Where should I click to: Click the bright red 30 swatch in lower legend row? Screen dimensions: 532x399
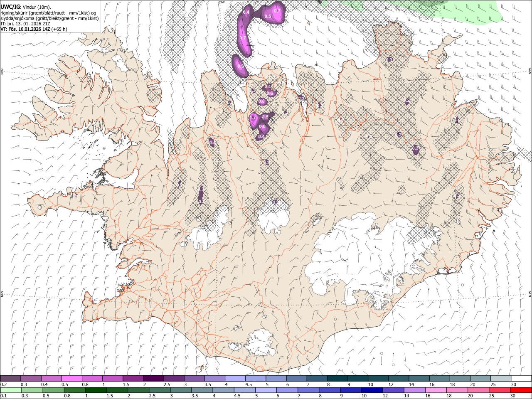[x=521, y=390]
